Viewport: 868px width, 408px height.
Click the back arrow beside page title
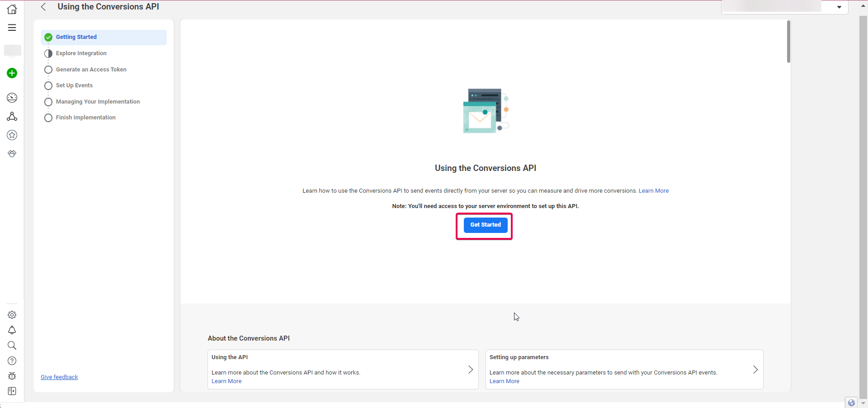(x=43, y=7)
